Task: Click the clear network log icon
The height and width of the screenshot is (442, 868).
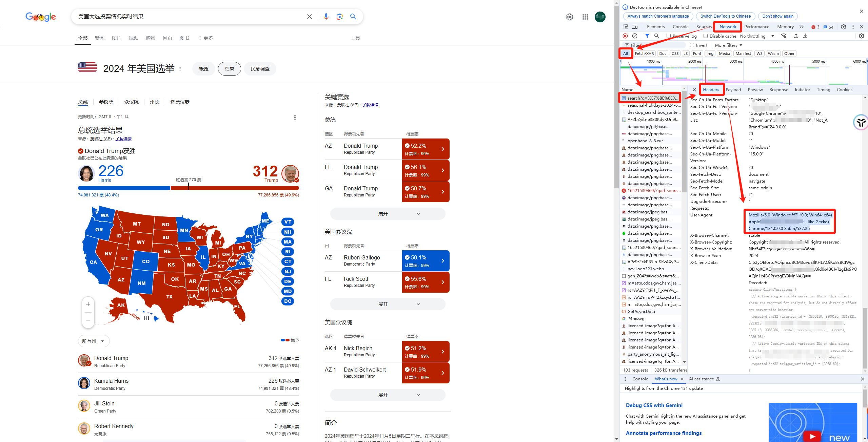Action: [x=635, y=36]
